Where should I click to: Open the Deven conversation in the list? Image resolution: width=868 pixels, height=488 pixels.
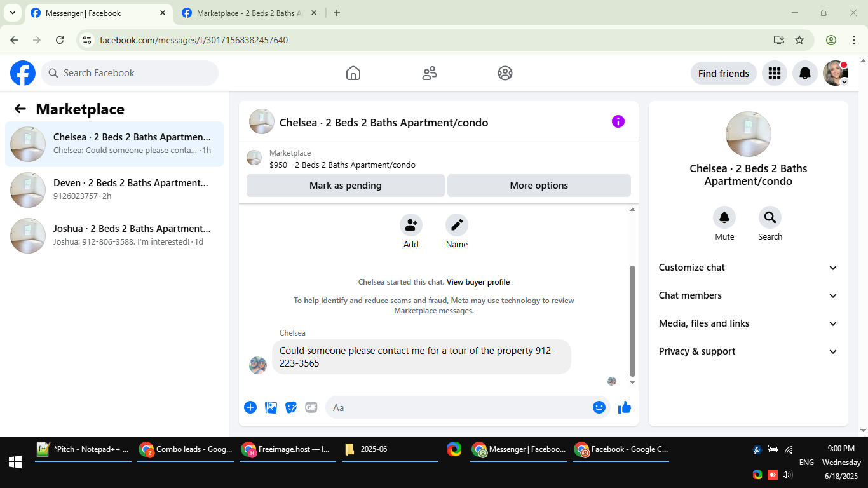click(114, 190)
